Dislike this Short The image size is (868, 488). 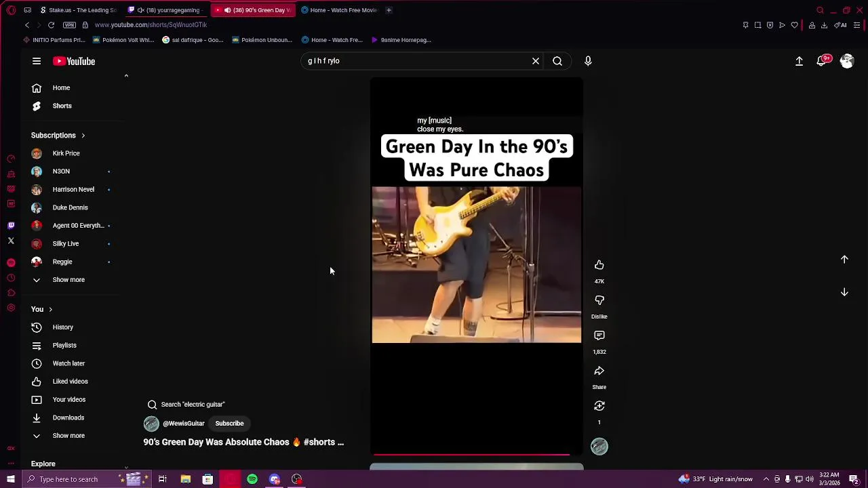point(599,300)
